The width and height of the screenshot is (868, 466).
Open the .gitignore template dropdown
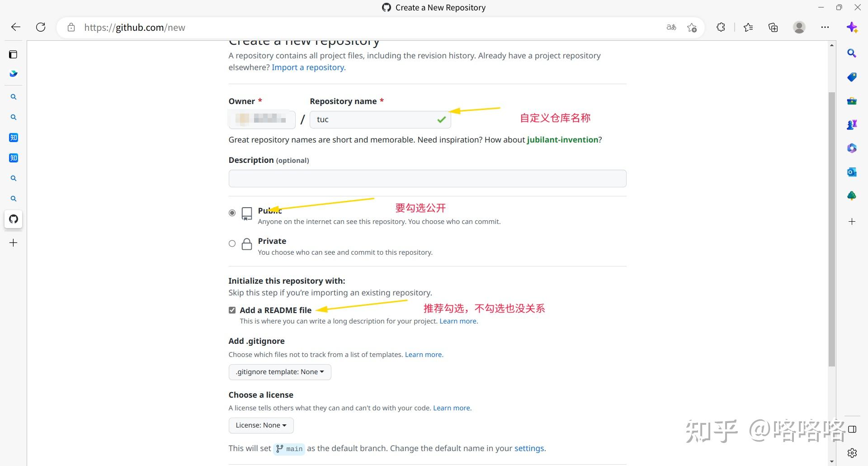tap(279, 371)
